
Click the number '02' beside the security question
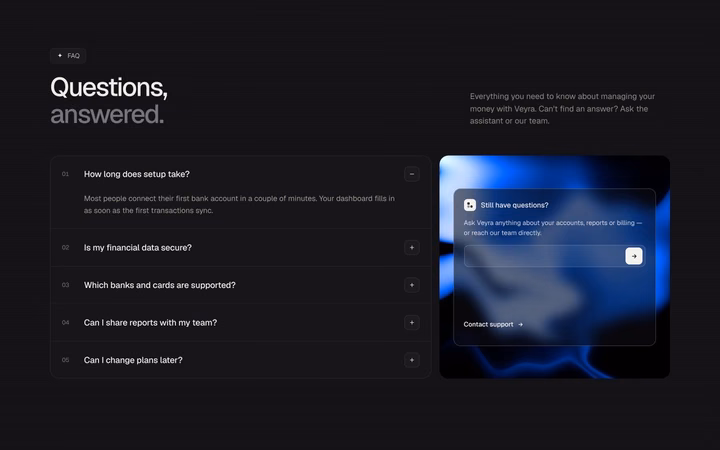click(65, 248)
